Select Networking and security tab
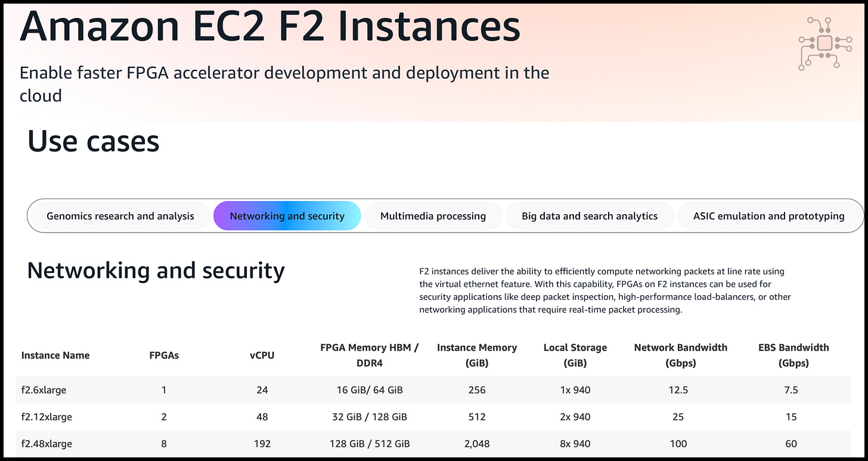The width and height of the screenshot is (868, 461). (287, 216)
